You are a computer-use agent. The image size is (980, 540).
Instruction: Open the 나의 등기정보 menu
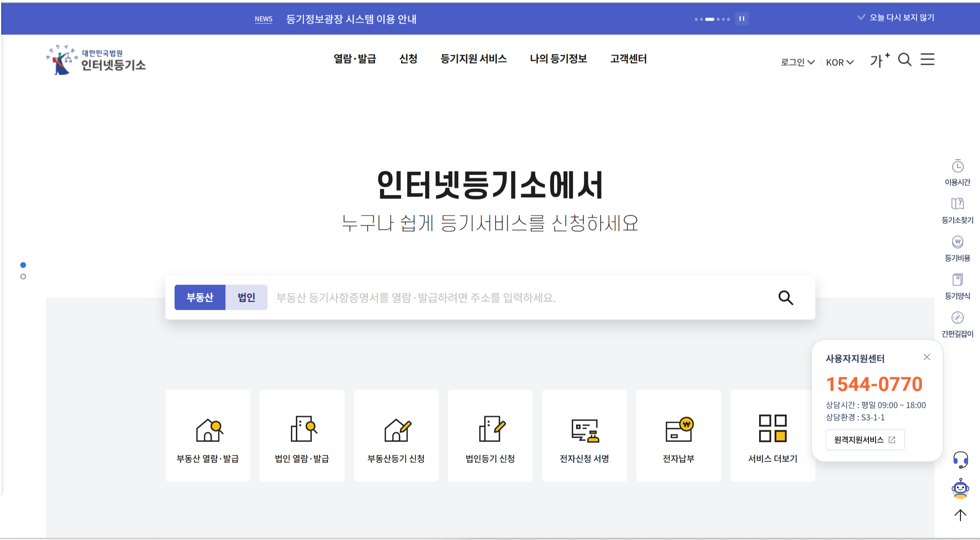558,59
